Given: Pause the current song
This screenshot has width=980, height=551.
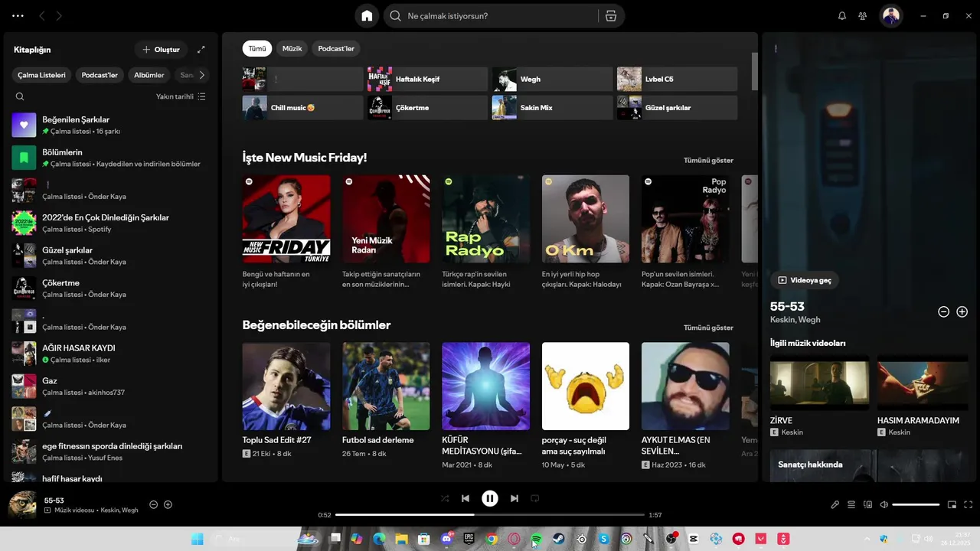Looking at the screenshot, I should [490, 498].
